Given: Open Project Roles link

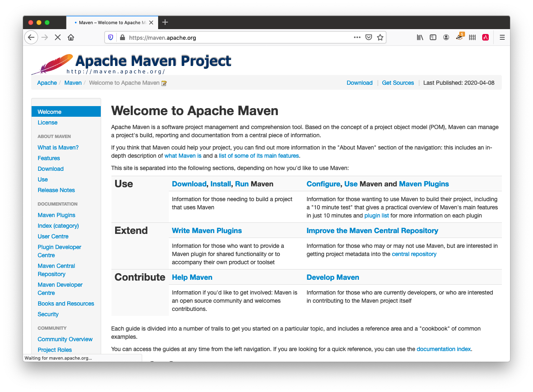Looking at the screenshot, I should coord(55,350).
